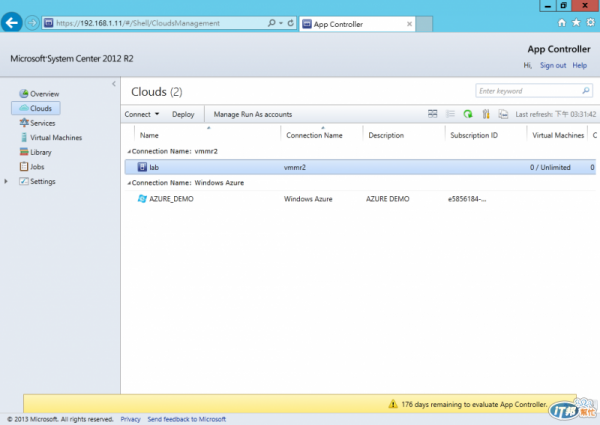This screenshot has width=600, height=425.
Task: Collapse the left navigation pane
Action: pyautogui.click(x=114, y=84)
